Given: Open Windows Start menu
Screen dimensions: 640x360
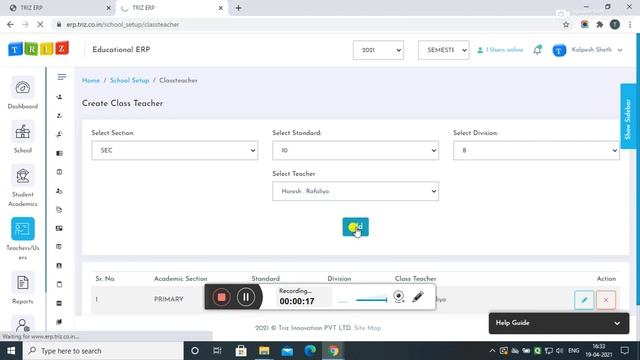Looking at the screenshot, I should click(11, 351).
